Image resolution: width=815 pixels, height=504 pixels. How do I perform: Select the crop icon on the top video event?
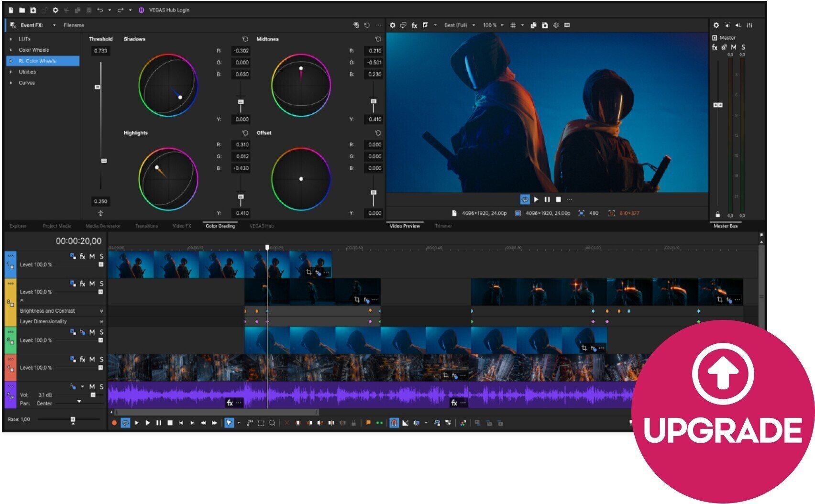(x=309, y=273)
